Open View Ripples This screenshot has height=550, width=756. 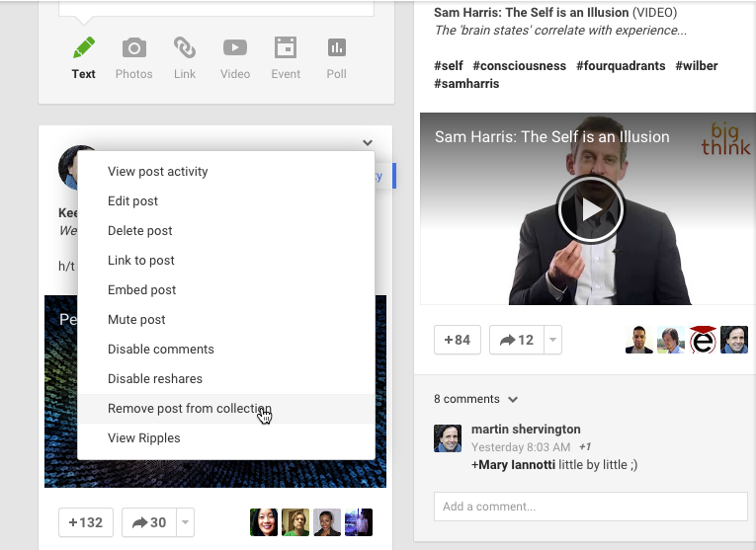click(x=226, y=437)
